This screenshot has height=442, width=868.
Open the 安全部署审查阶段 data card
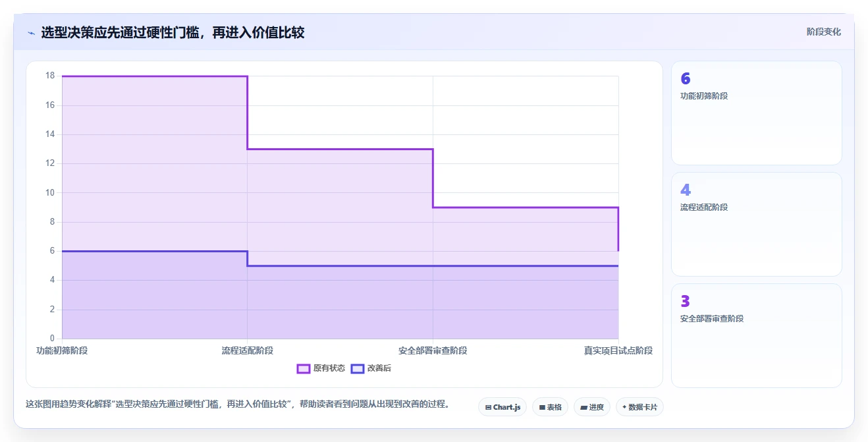click(x=756, y=335)
